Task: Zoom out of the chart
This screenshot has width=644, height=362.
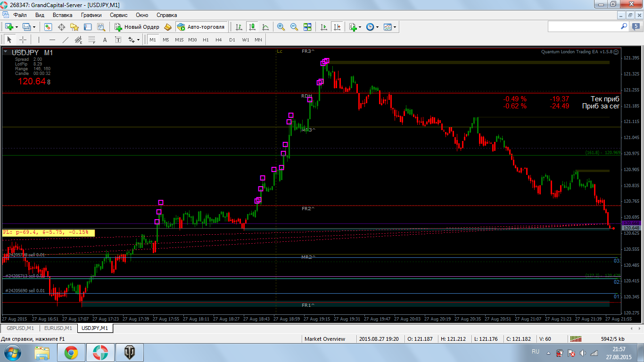Action: [x=294, y=27]
